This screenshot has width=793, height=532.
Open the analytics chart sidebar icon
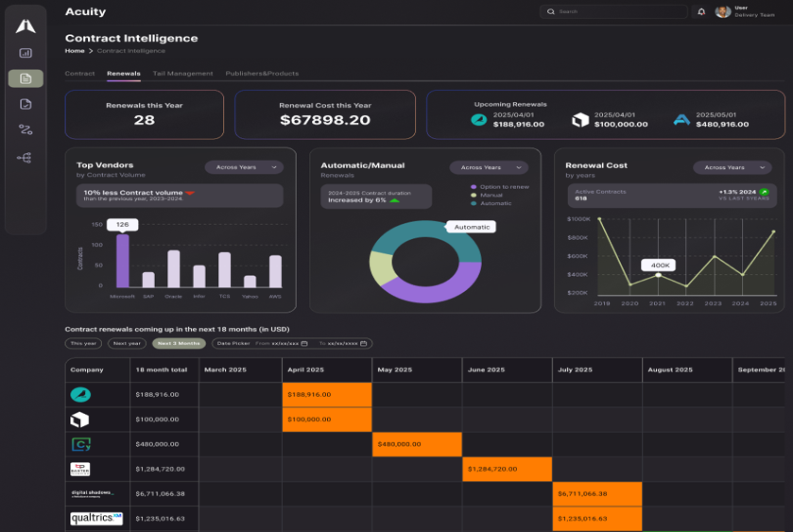tap(26, 53)
